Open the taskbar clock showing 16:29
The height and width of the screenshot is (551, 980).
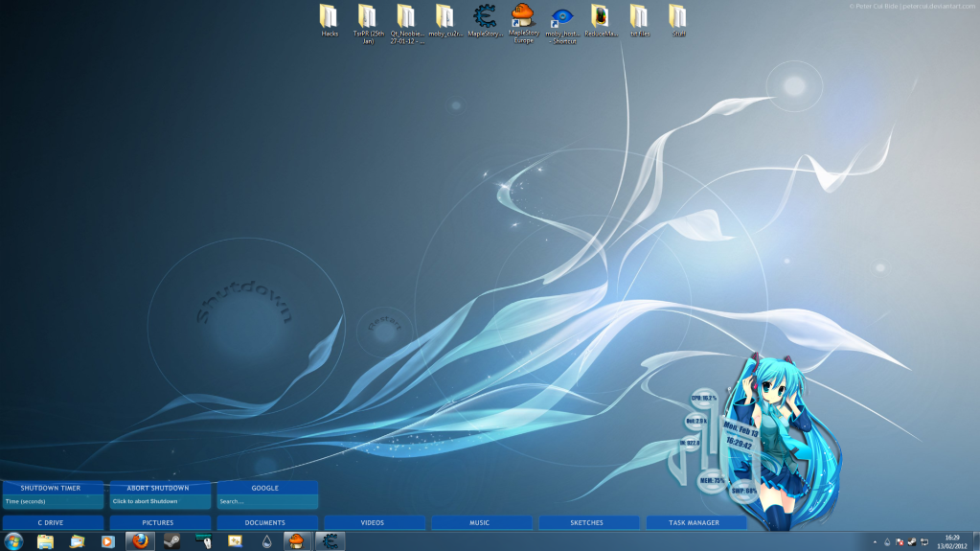click(952, 541)
